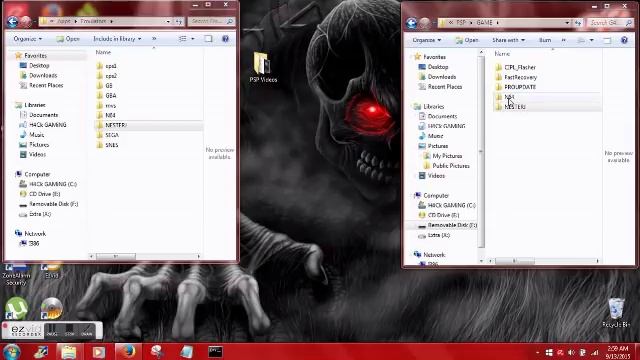Click the network signal tray icon
The image size is (640, 360).
pyautogui.click(x=594, y=352)
